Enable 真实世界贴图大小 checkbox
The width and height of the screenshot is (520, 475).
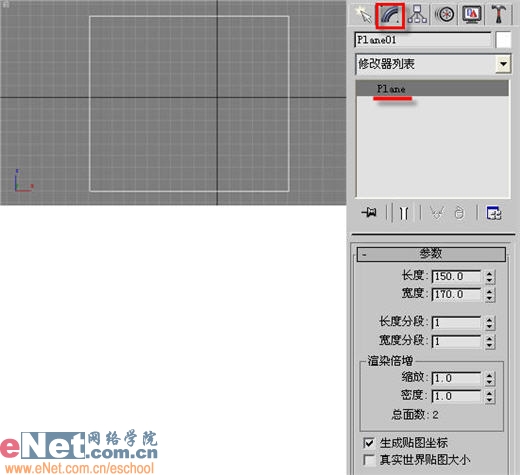click(368, 460)
